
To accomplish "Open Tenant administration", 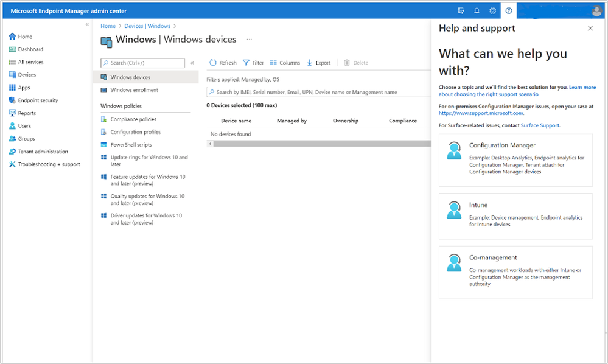I will tap(38, 152).
